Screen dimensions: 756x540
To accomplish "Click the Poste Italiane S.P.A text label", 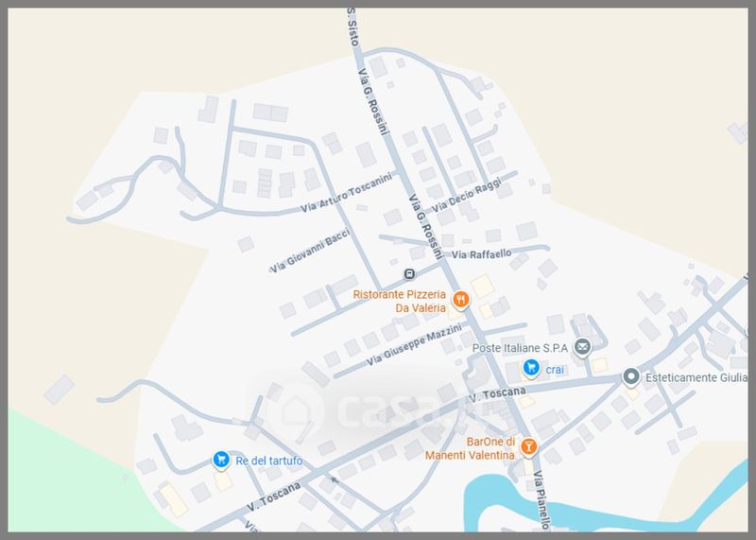I will click(520, 348).
